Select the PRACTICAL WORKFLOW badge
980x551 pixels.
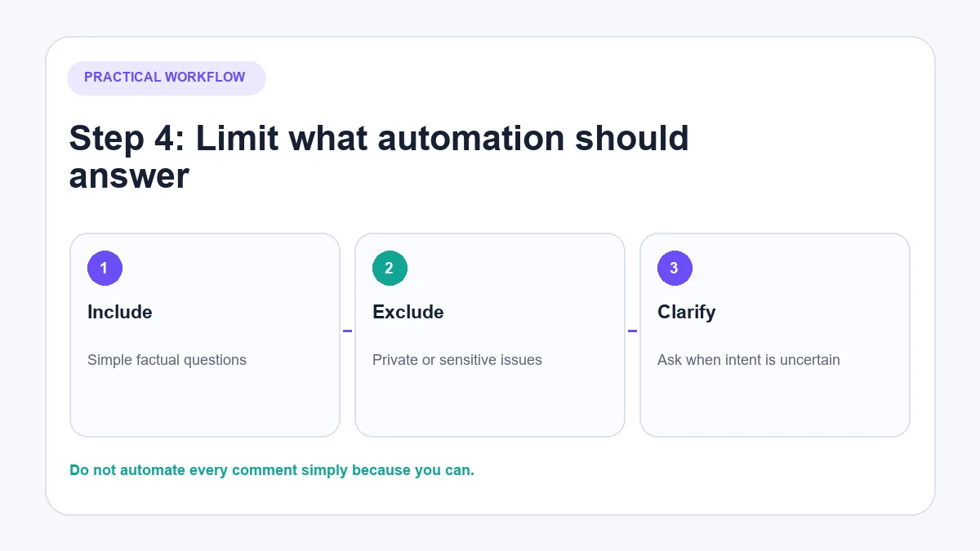click(x=166, y=78)
